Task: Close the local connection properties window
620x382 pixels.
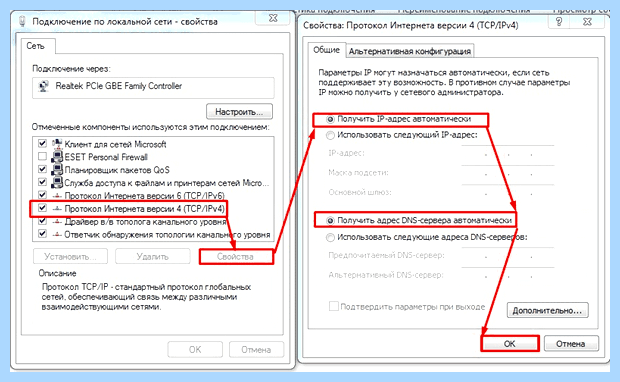Action: [272, 18]
